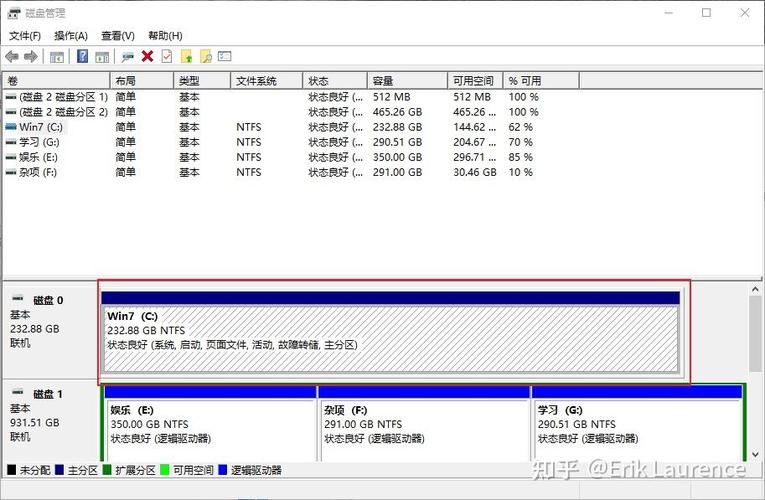Click the 85 % available cell
Screen dimensions: 765x500
521,157
